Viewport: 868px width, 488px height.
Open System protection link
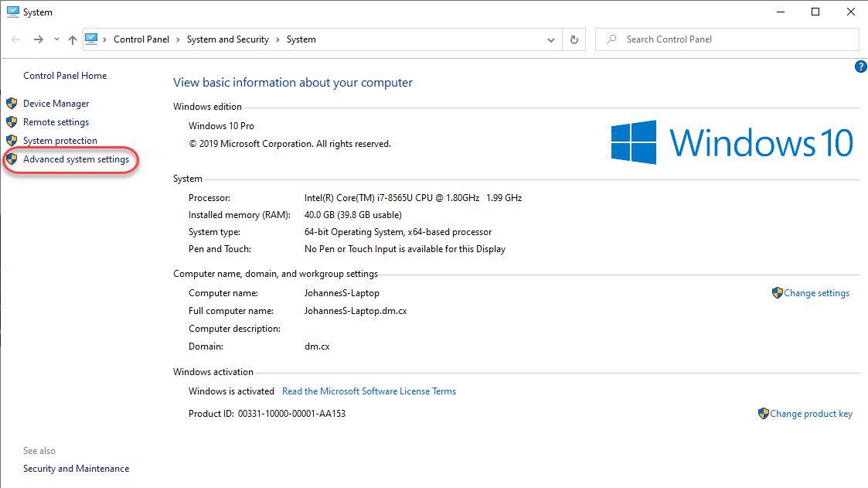(60, 141)
